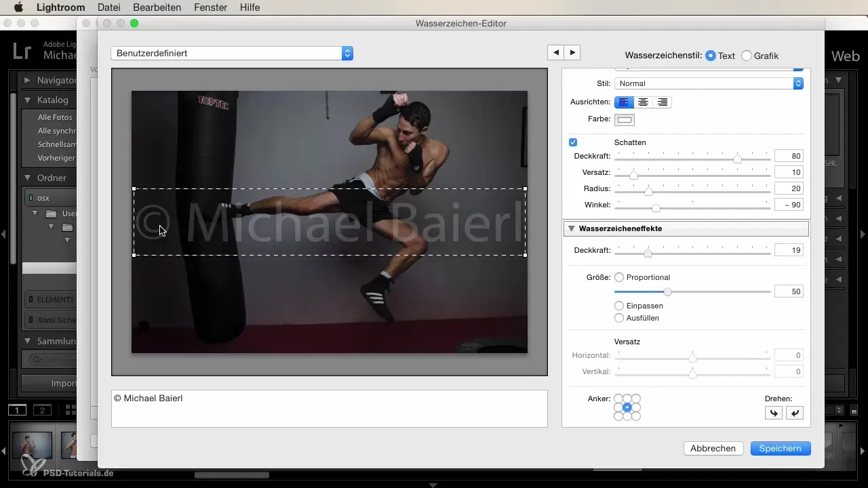Screen dimensions: 868x488
Task: Collapse the Katalog panel in Lightroom
Action: (27, 100)
